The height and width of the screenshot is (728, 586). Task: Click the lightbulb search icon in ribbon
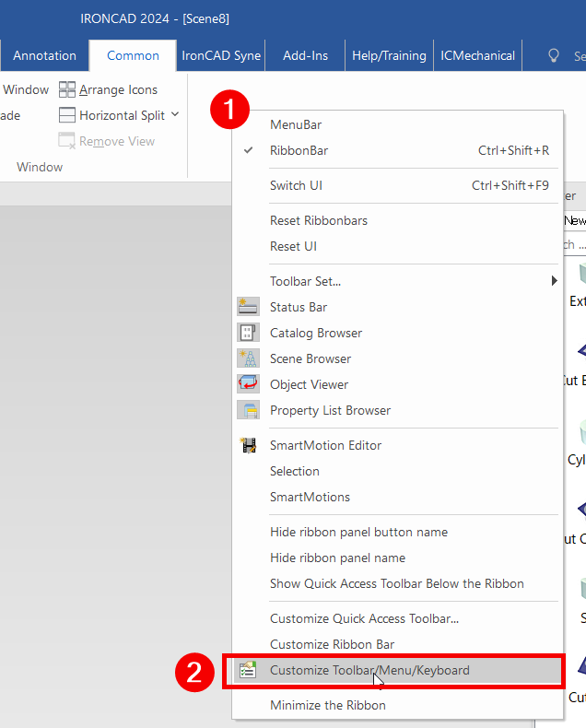pyautogui.click(x=554, y=55)
